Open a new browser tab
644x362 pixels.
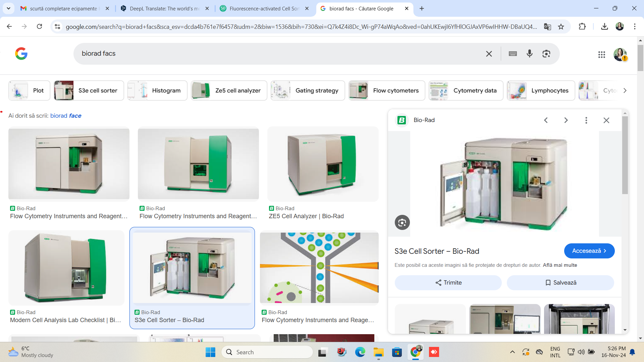click(x=422, y=8)
